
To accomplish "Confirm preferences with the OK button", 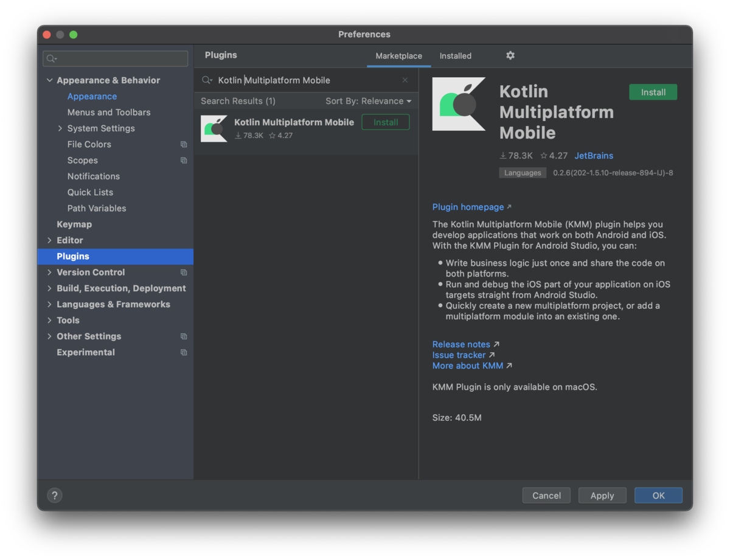I will click(658, 496).
